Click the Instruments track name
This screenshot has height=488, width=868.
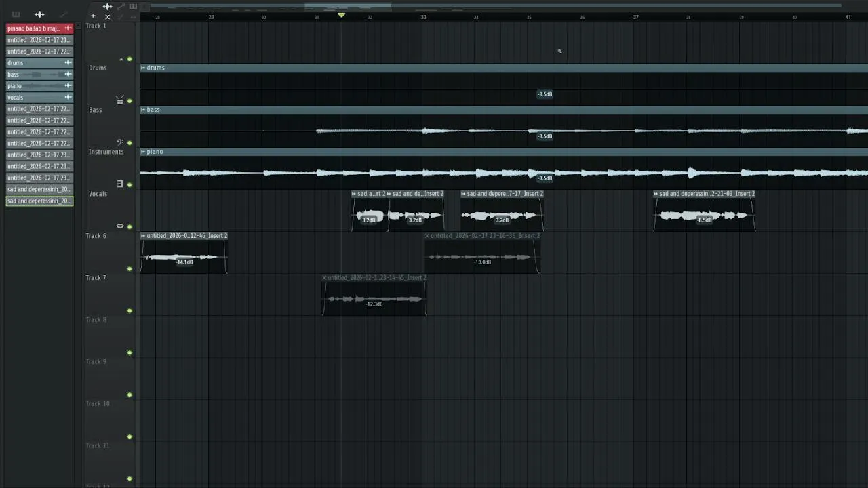(106, 152)
